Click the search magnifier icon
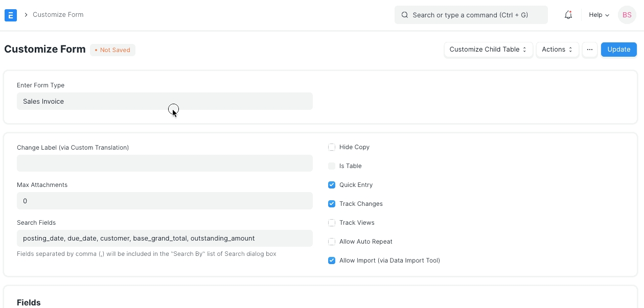 click(x=404, y=15)
